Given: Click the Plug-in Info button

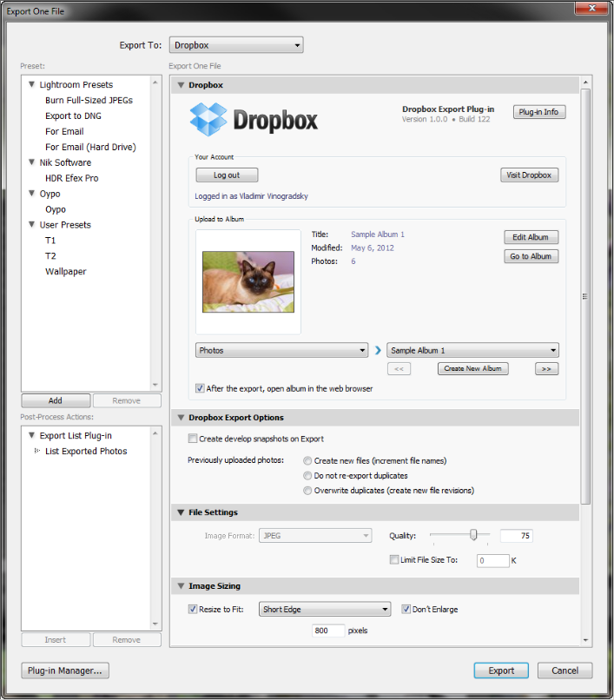Looking at the screenshot, I should [x=539, y=112].
